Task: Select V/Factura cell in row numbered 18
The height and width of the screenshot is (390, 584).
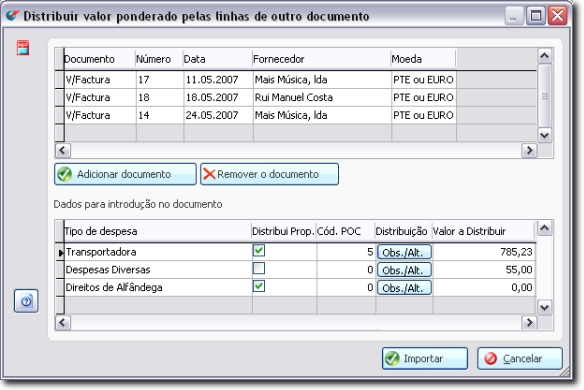Action: tap(100, 97)
